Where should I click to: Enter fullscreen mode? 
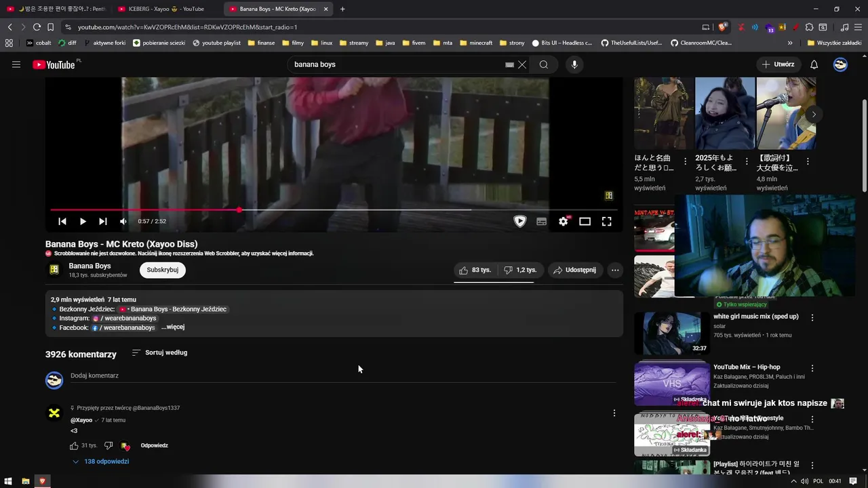pyautogui.click(x=607, y=221)
